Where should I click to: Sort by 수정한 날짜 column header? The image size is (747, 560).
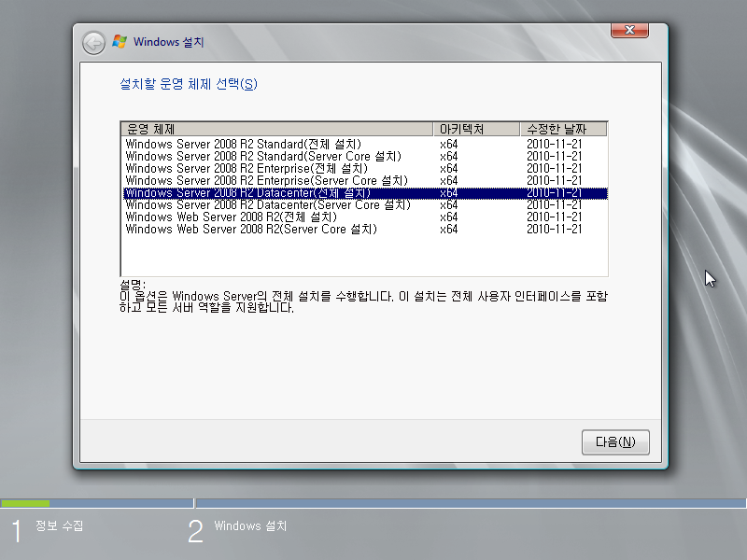[x=564, y=129]
